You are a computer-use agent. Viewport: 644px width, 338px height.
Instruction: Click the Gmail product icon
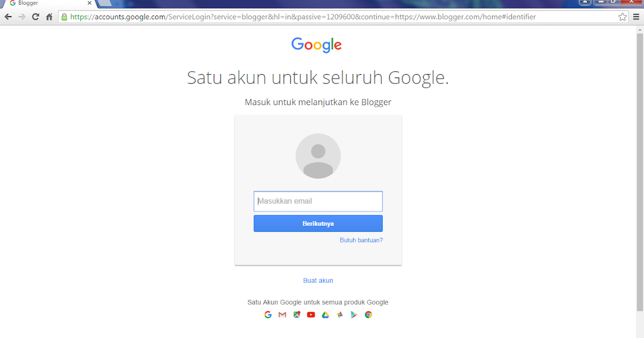(x=283, y=315)
